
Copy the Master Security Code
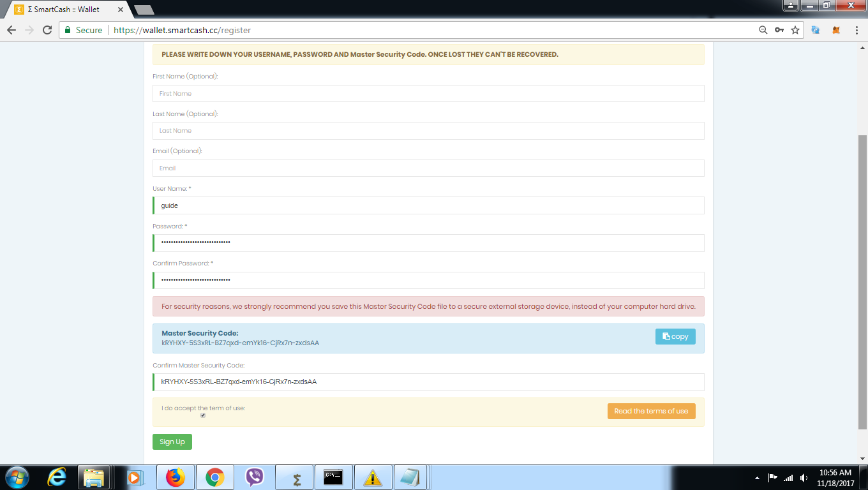(675, 336)
